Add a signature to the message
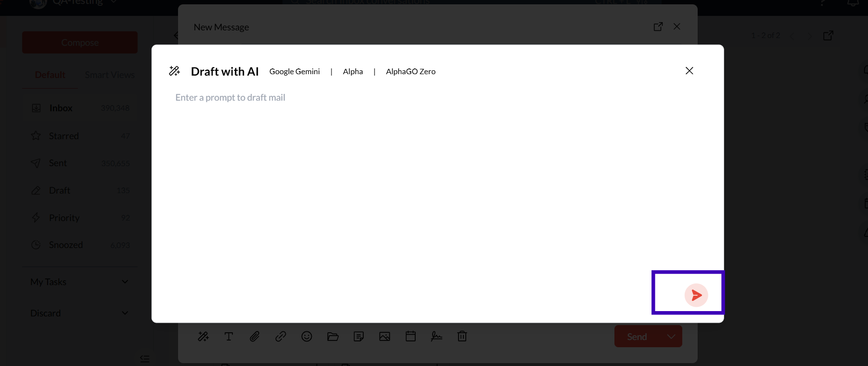The width and height of the screenshot is (868, 366). tap(436, 336)
